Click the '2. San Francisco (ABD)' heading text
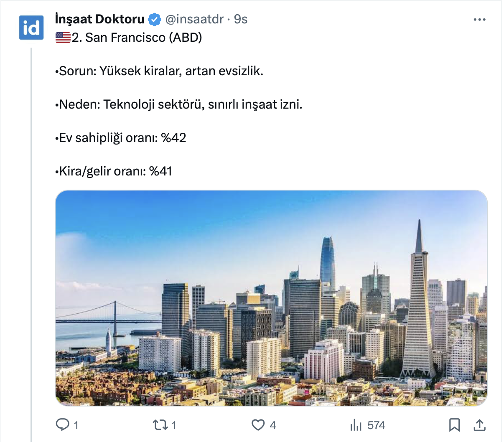The image size is (504, 442). [x=137, y=38]
